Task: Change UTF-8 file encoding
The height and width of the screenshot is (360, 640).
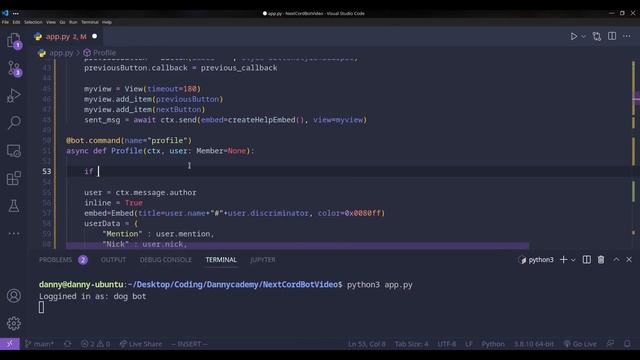Action: click(x=447, y=344)
